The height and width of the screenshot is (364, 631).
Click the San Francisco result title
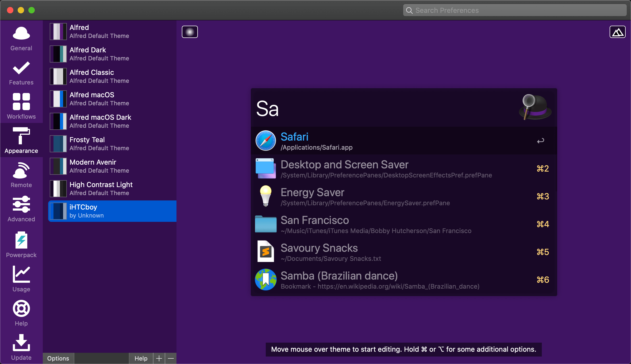[x=315, y=220]
